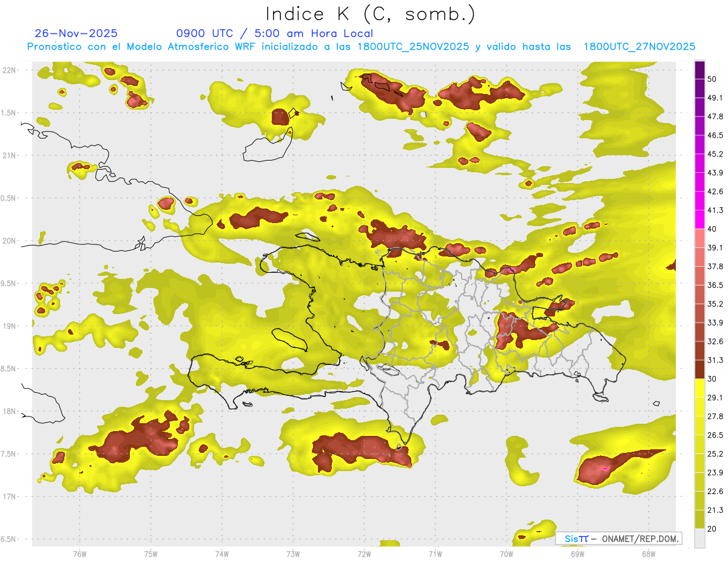Viewport: 728px width, 562px height.
Task: Click the color scale value 20
Action: (x=712, y=529)
